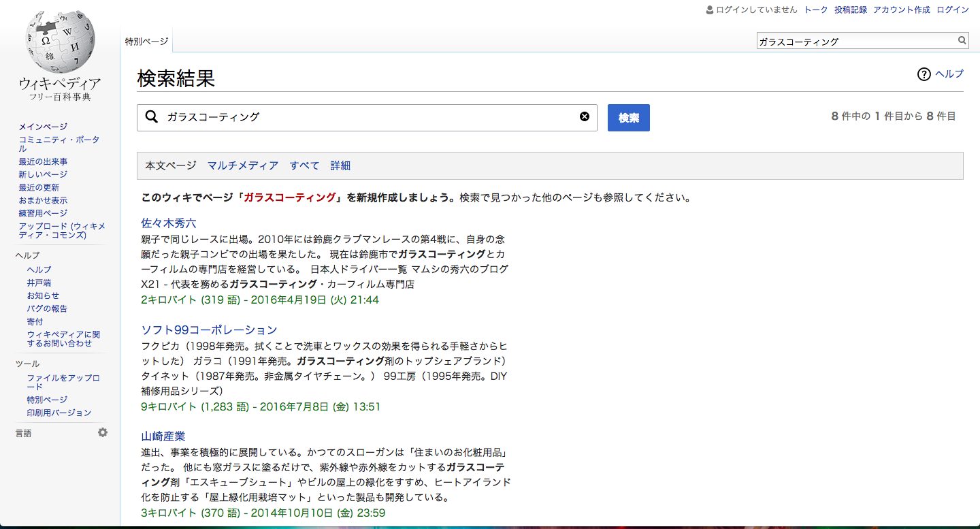Click the 言語 sidebar section label

tap(24, 433)
